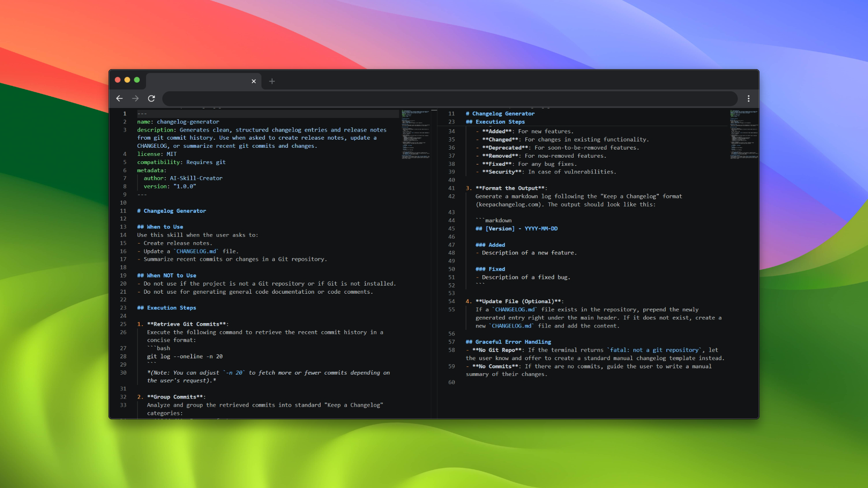Click '**Changed**' line 35
868x488 pixels.
coord(562,140)
